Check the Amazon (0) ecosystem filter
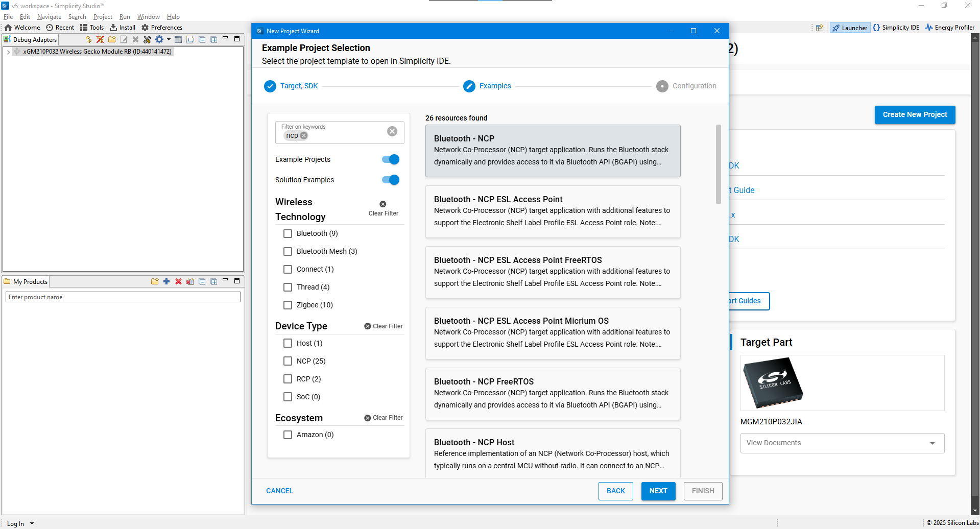The image size is (980, 529). click(x=288, y=435)
